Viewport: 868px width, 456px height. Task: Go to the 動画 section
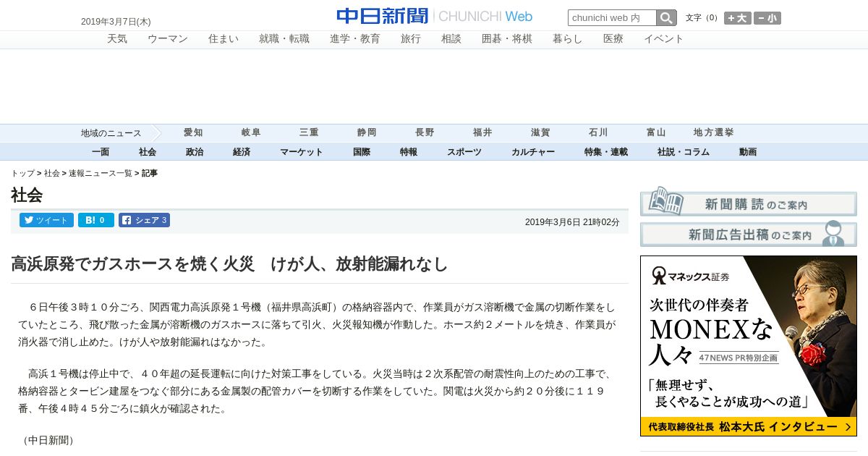tap(748, 152)
